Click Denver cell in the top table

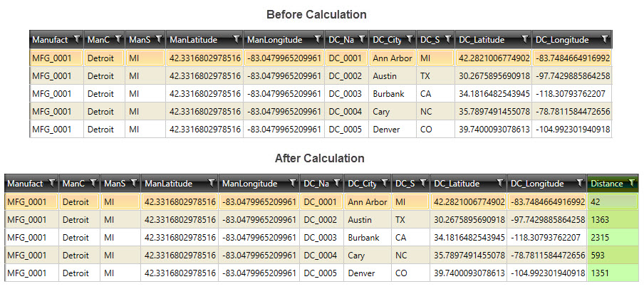tap(393, 130)
